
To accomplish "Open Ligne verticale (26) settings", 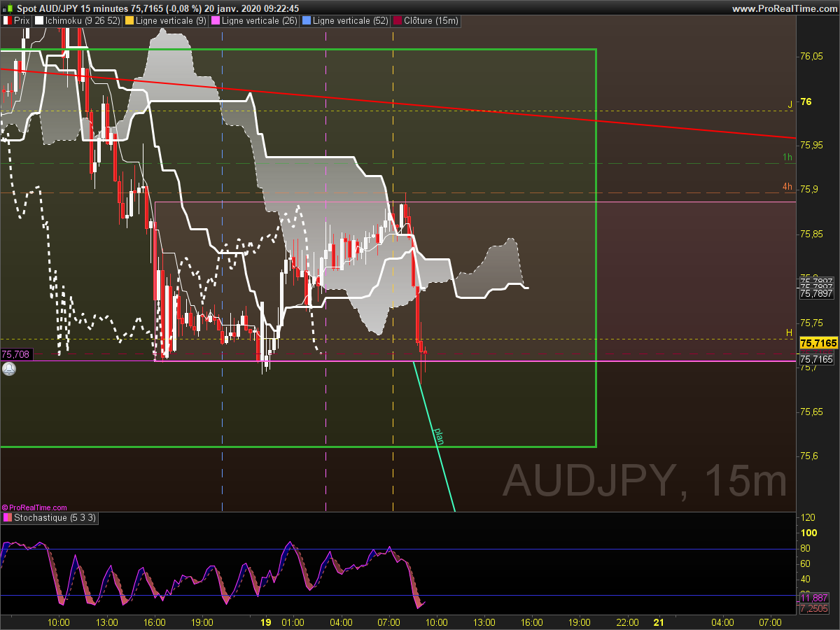I will 255,21.
